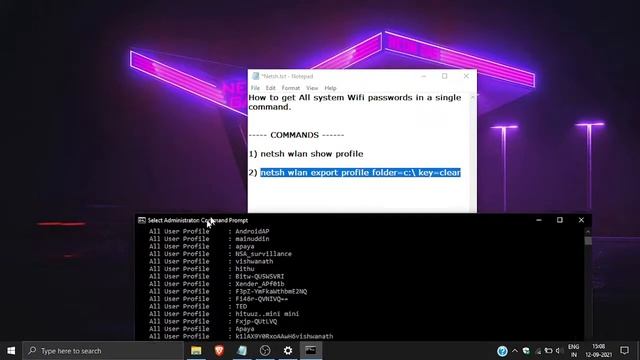Open the clock showing 12-09-2021
Viewport: 640px width, 360px height.
598,351
